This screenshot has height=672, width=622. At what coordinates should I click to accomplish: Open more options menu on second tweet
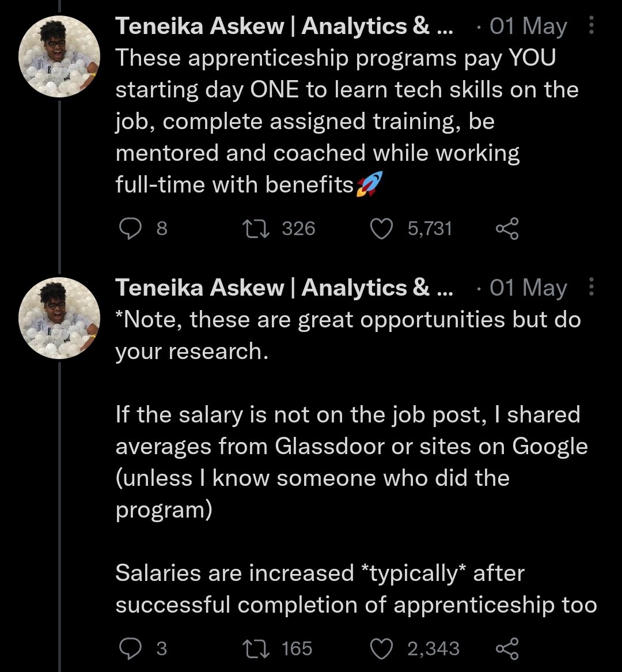click(591, 288)
